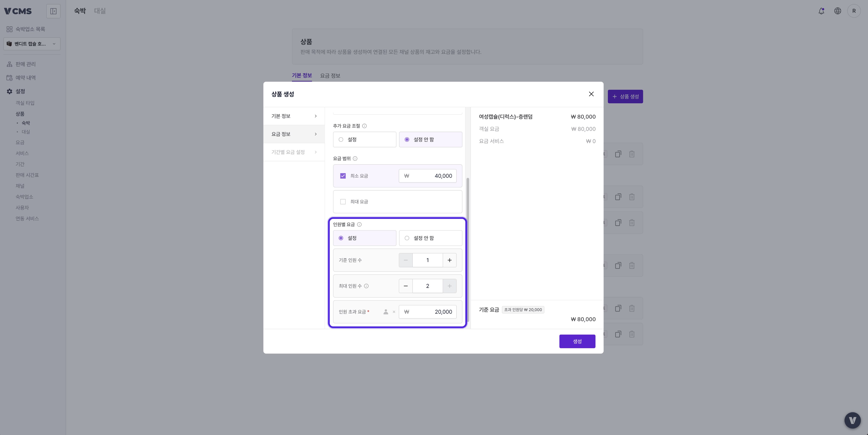Click the 생성 button
Viewport: 868px width, 435px height.
point(577,341)
